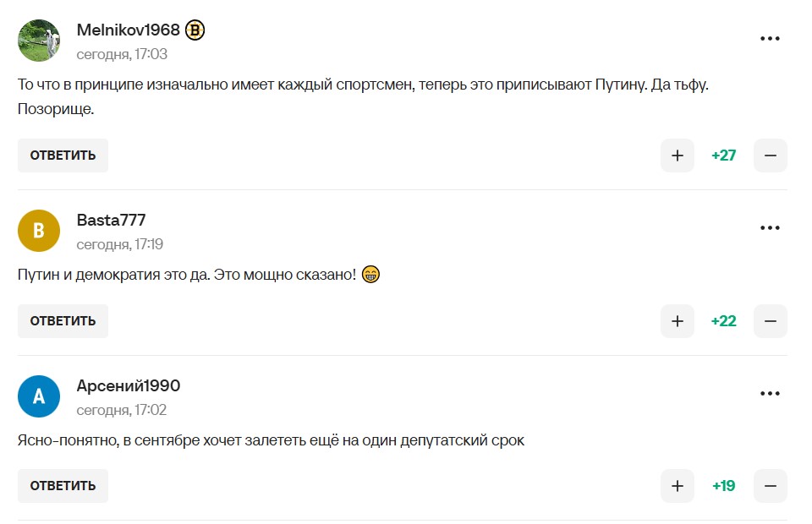Downvote Basta777's comment with minus button
The width and height of the screenshot is (812, 524).
click(x=771, y=321)
